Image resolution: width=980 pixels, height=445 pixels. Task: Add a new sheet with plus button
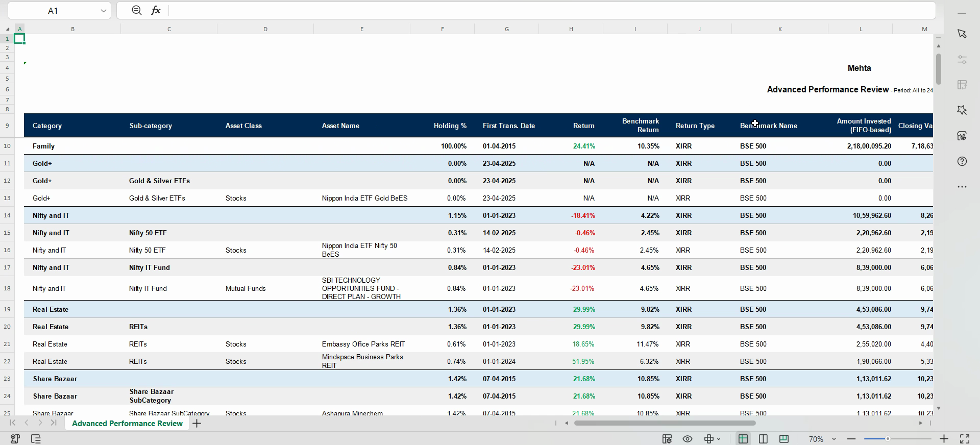(x=197, y=424)
